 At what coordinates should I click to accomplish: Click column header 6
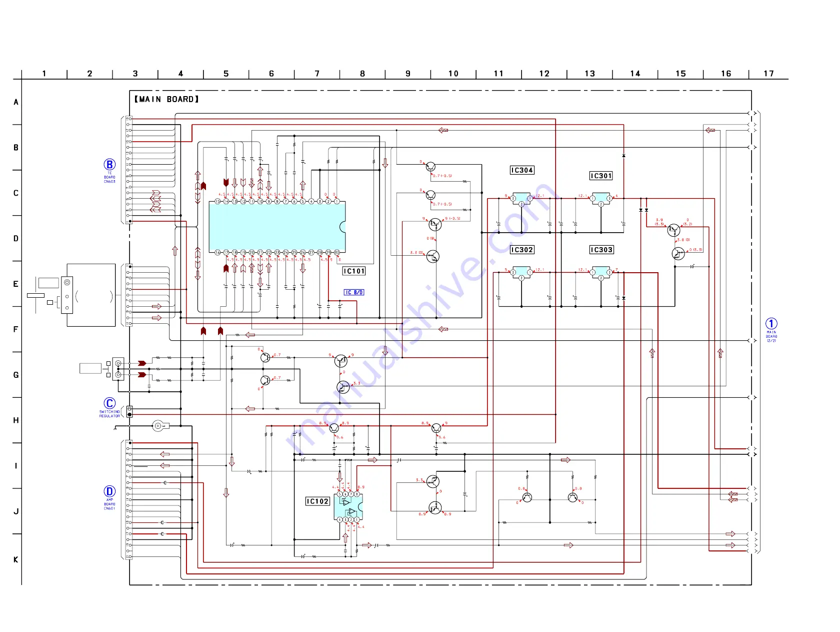click(271, 74)
